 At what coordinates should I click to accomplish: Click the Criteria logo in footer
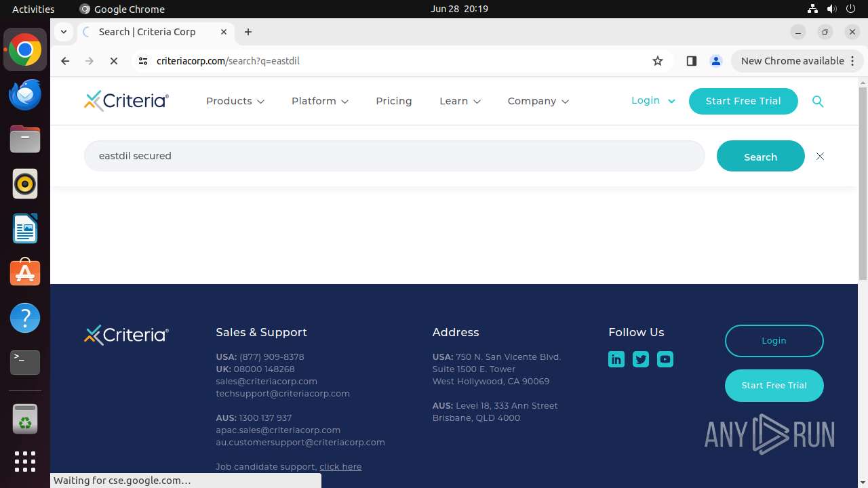click(126, 335)
